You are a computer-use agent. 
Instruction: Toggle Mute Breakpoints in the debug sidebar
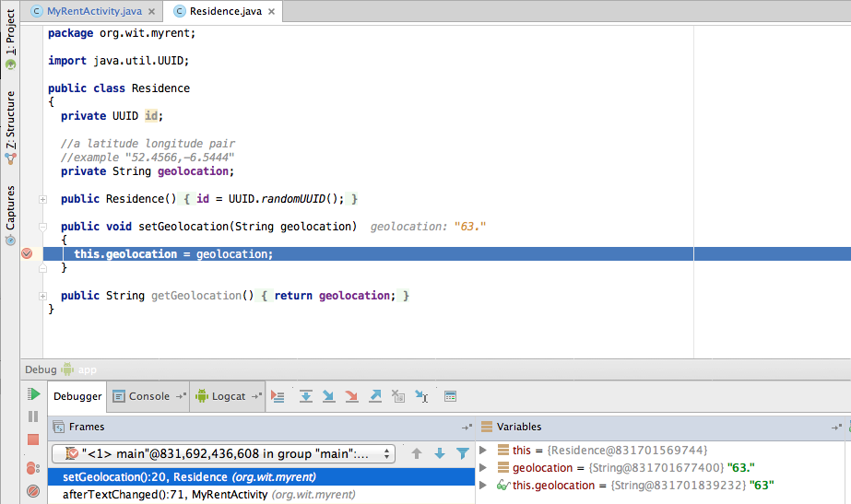tap(34, 490)
